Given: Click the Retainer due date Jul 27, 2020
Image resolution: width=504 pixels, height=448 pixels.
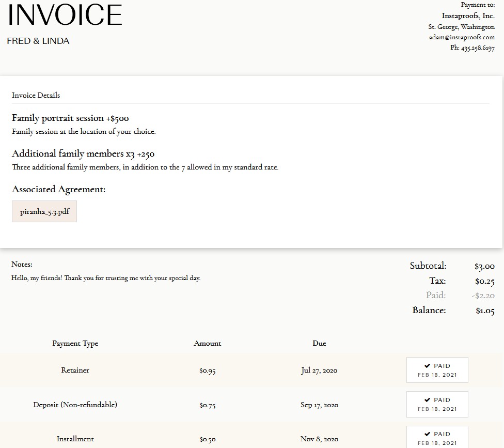Looking at the screenshot, I should pos(319,370).
